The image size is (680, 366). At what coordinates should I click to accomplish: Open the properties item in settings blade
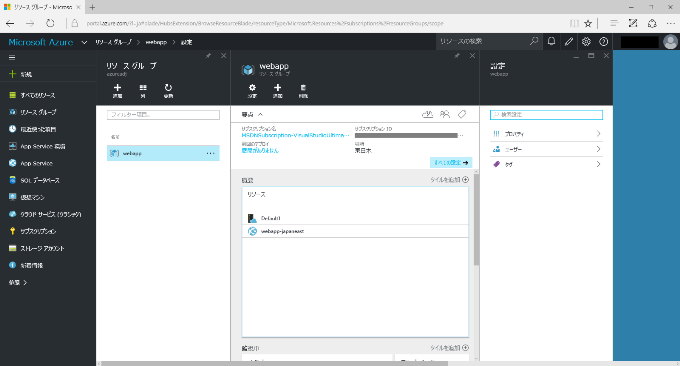[546, 134]
